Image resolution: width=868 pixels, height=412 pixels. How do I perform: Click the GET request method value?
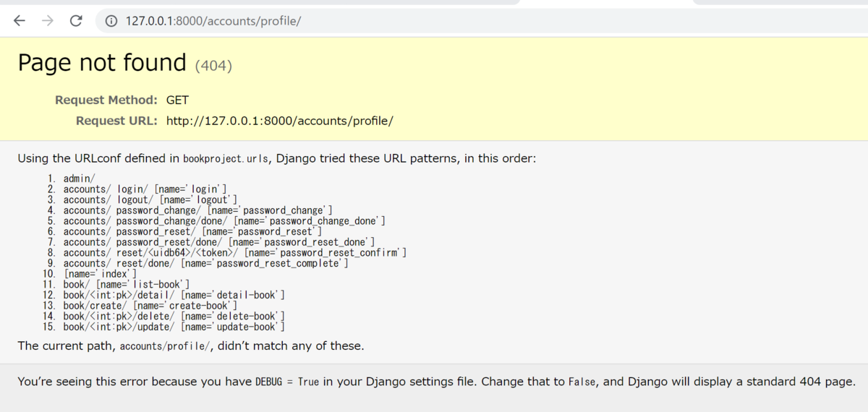(x=177, y=100)
